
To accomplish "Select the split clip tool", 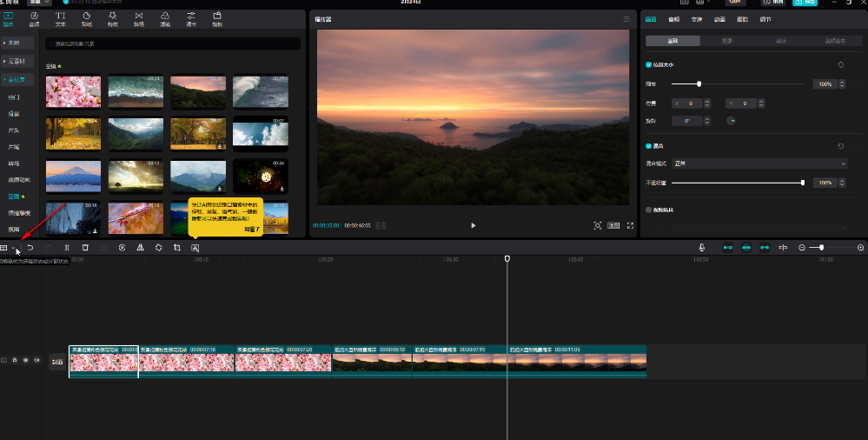I will pos(67,248).
